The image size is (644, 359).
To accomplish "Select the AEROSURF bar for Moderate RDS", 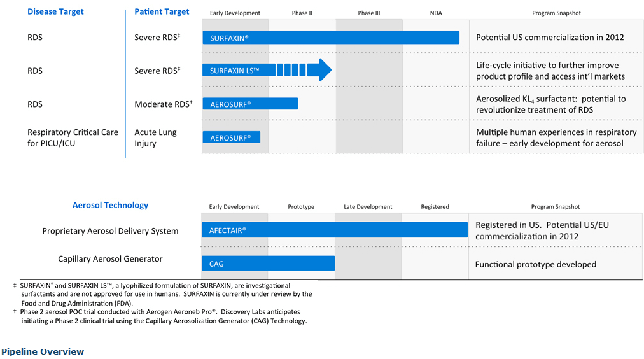I will click(249, 104).
